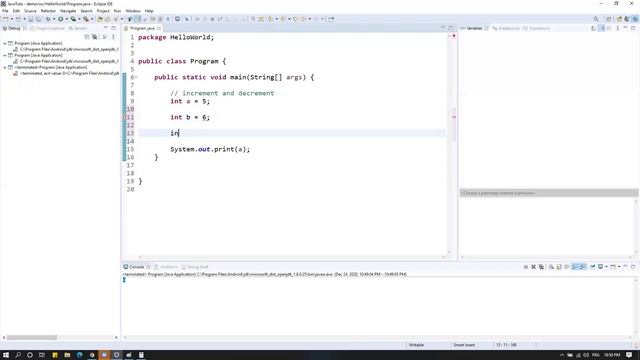
Task: Toggle Show Console on Standard Error
Action: coord(583,267)
